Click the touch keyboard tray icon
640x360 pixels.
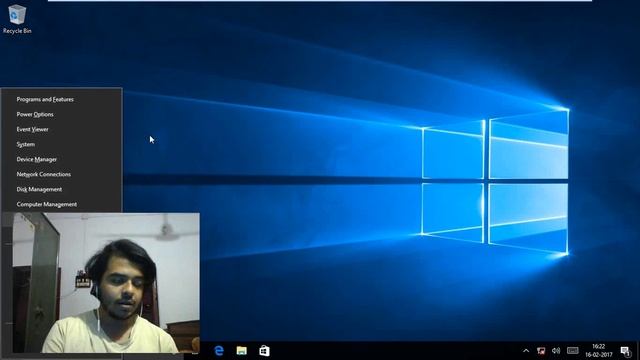(573, 350)
